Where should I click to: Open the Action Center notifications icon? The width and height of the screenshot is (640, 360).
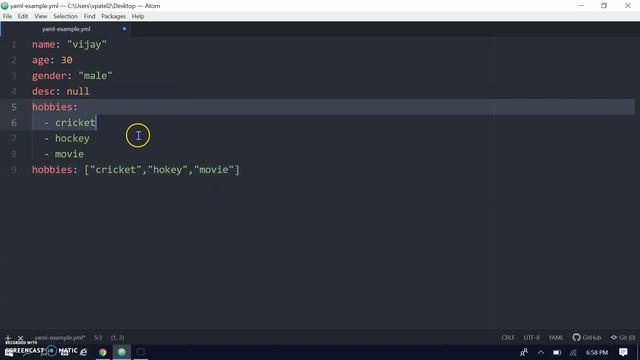coord(623,352)
